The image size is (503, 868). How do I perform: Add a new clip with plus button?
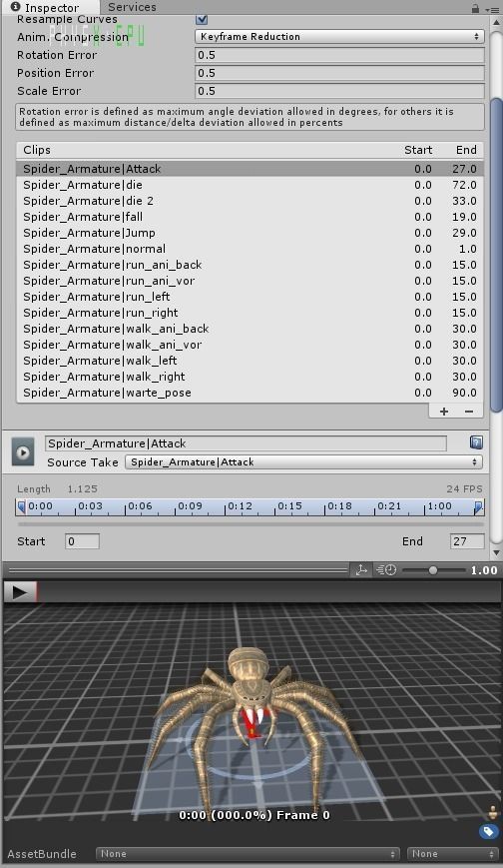point(444,412)
